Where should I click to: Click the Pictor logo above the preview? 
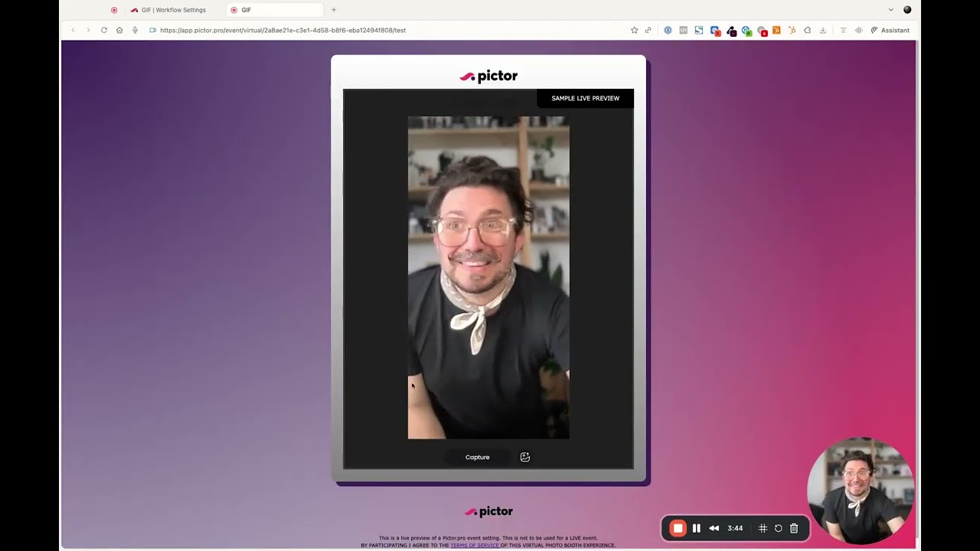point(488,76)
